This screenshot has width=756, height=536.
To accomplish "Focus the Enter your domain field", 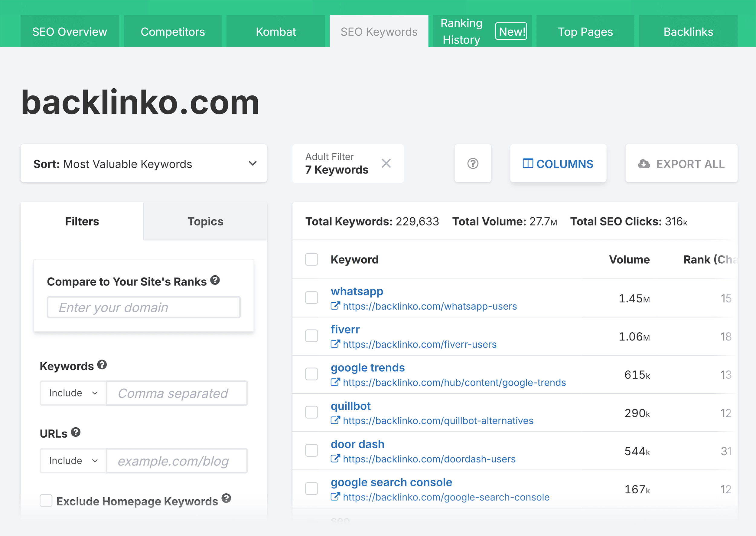I will [x=144, y=307].
